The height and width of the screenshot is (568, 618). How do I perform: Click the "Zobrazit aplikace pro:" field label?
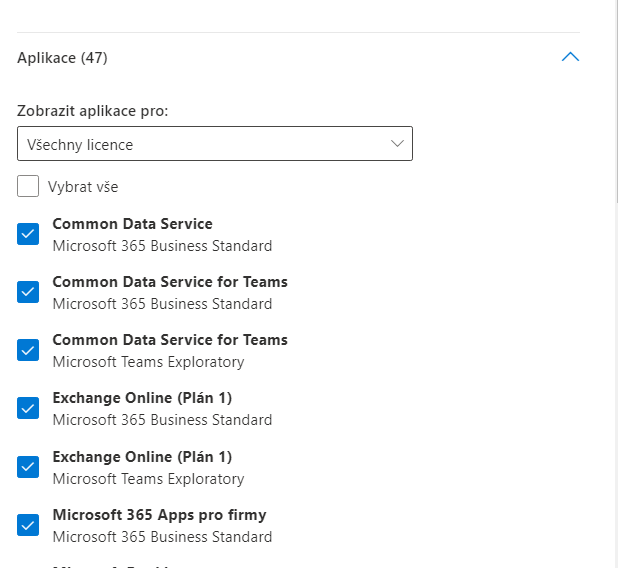point(92,110)
